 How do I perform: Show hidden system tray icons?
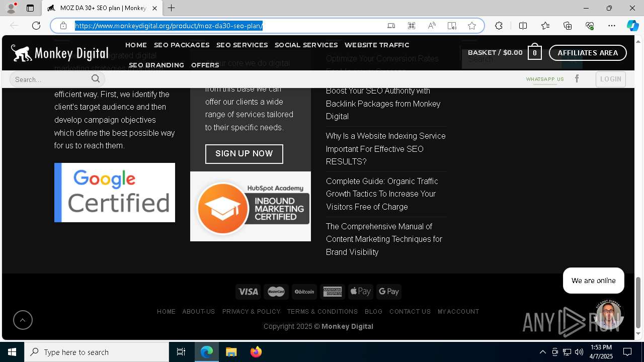click(542, 352)
